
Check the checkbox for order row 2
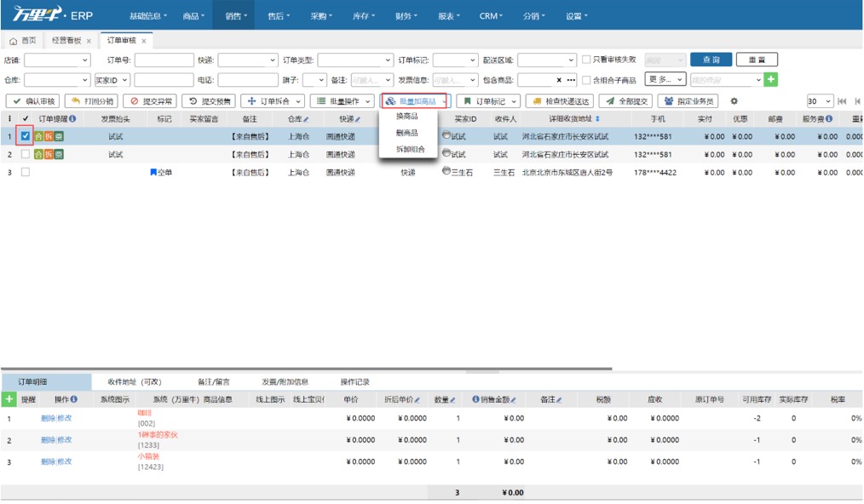26,154
